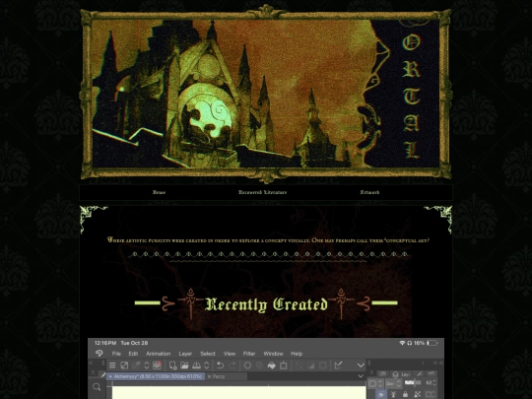Click the Recently Created heading
This screenshot has height=399, width=532.
[266, 304]
